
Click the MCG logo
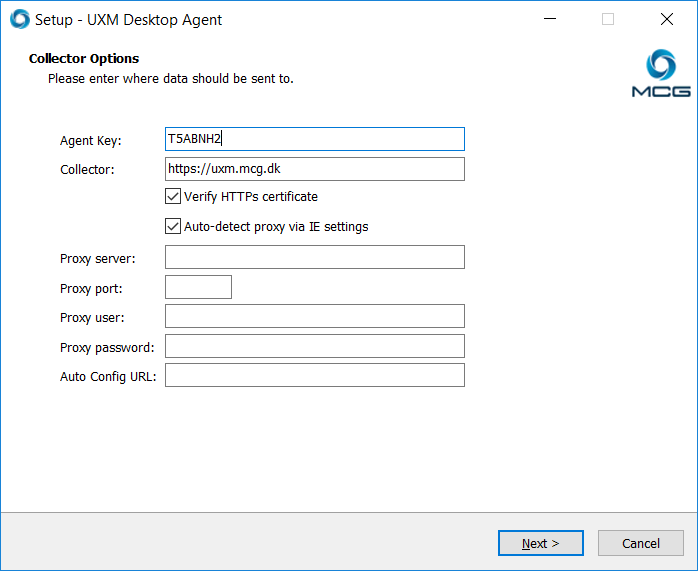click(x=660, y=74)
